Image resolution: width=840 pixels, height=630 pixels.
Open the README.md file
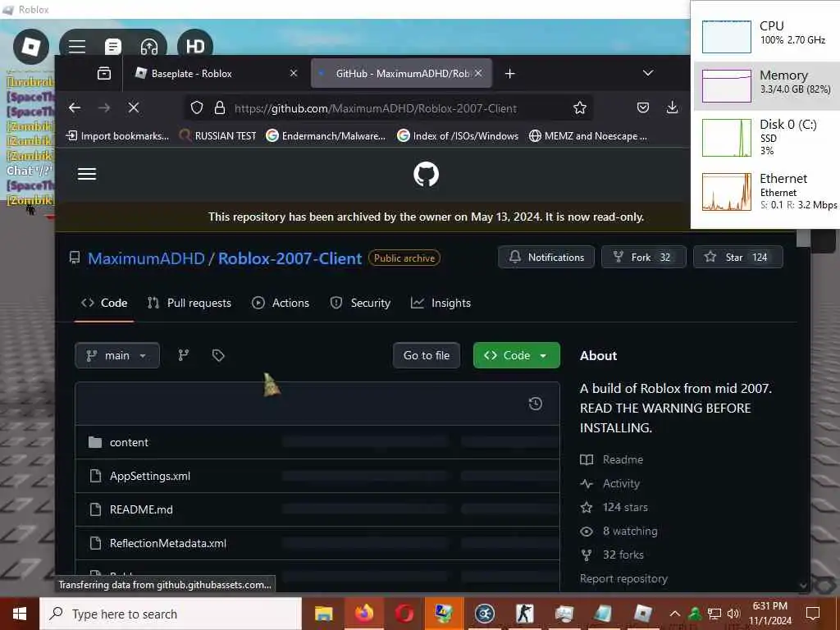tap(141, 510)
